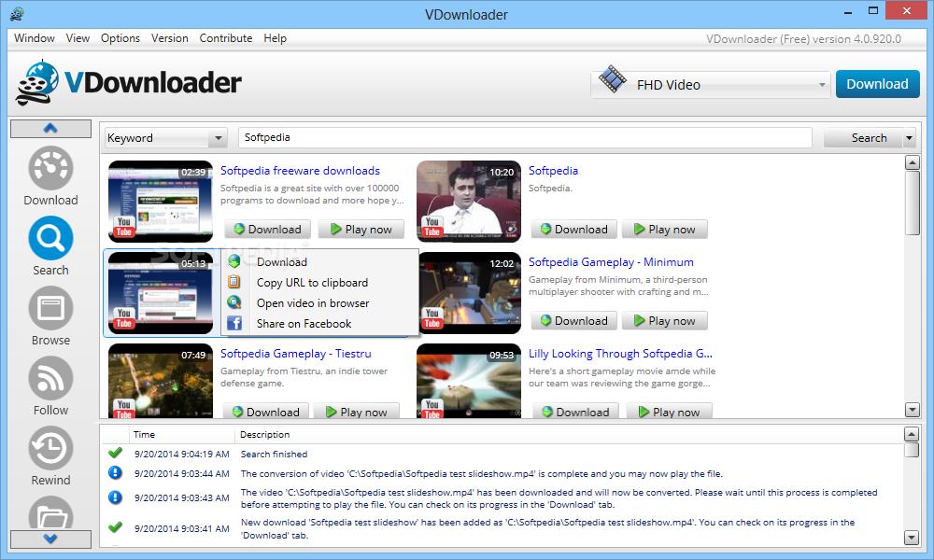The width and height of the screenshot is (934, 560).
Task: Open the Follow feed sidebar icon
Action: (50, 379)
